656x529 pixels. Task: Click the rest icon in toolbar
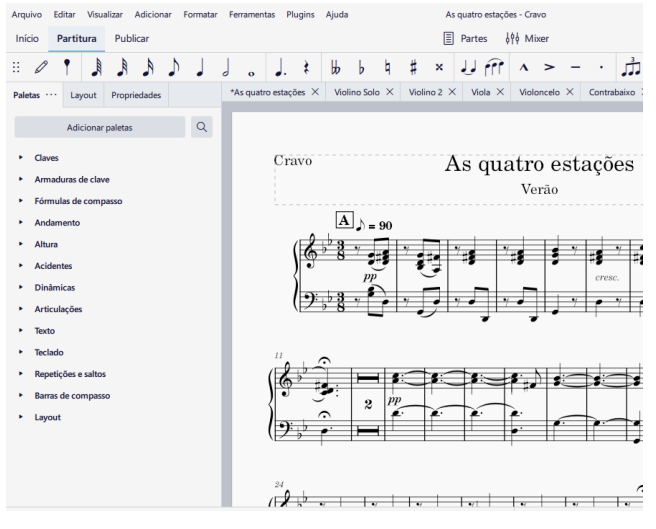click(x=306, y=67)
